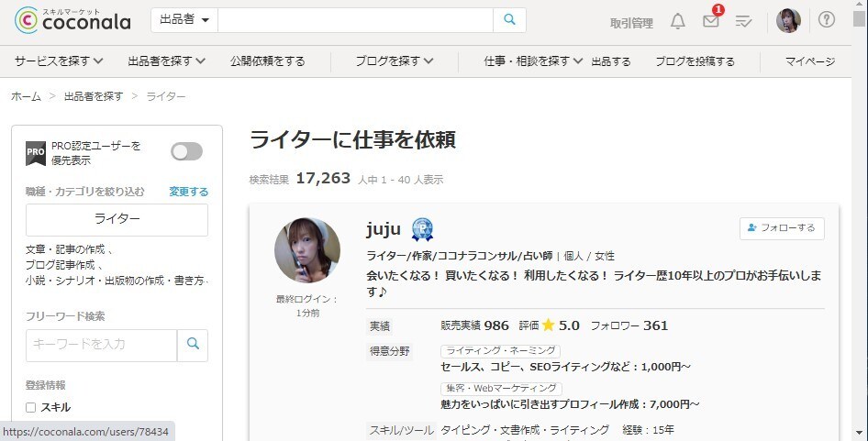Screen dimensions: 868x441
Task: Open 取引管理 in header
Action: (631, 23)
